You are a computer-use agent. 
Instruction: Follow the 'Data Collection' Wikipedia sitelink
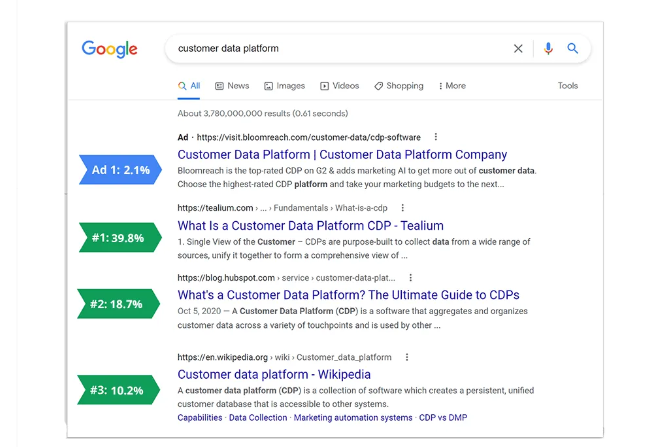pos(258,417)
